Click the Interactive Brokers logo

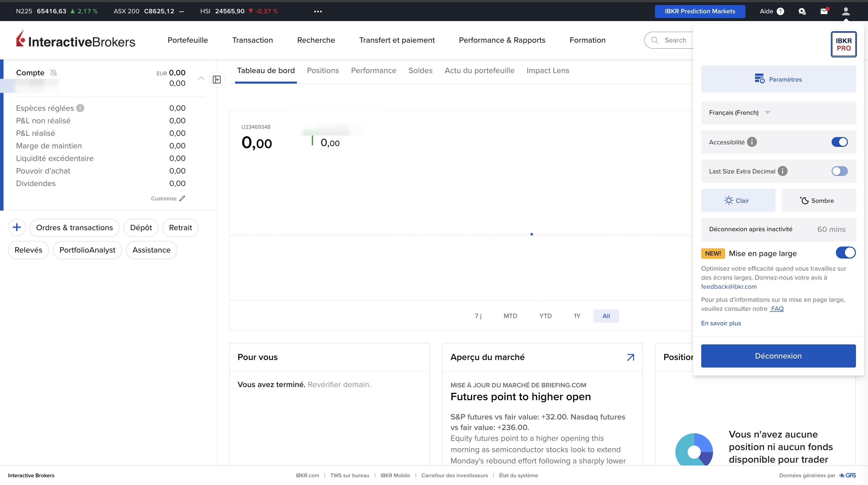click(x=76, y=39)
